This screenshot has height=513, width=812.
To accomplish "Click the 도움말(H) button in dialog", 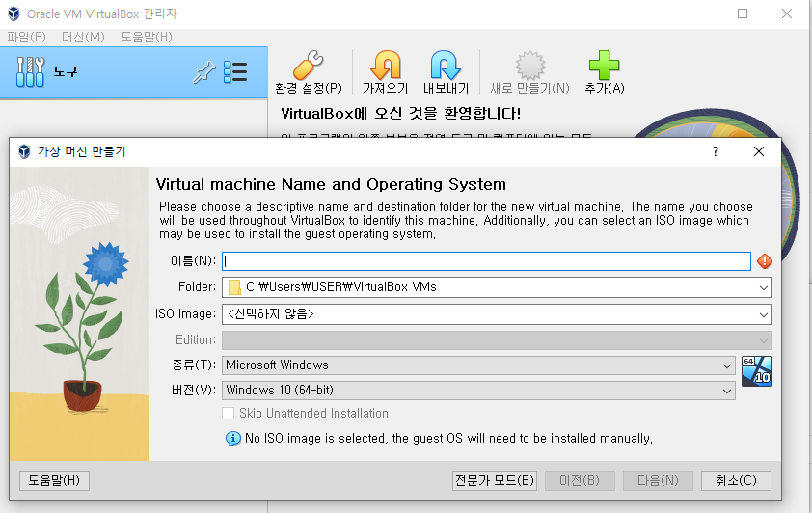I will point(54,480).
